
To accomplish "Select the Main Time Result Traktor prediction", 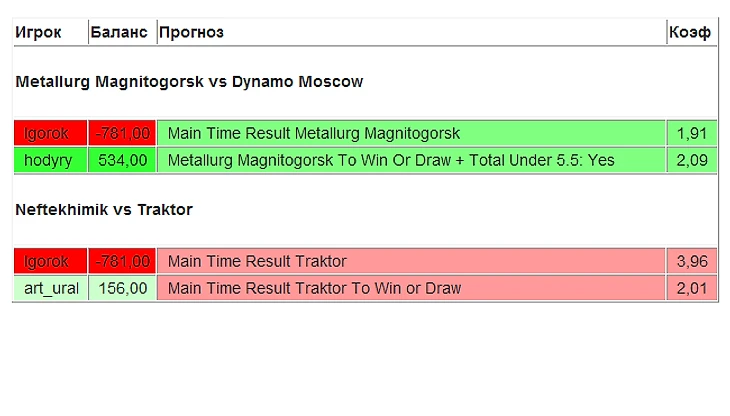I will point(257,261).
